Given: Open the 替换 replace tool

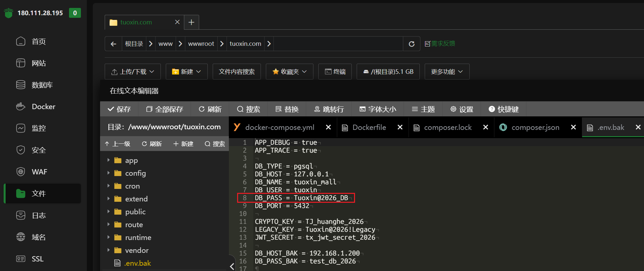Looking at the screenshot, I should point(287,109).
